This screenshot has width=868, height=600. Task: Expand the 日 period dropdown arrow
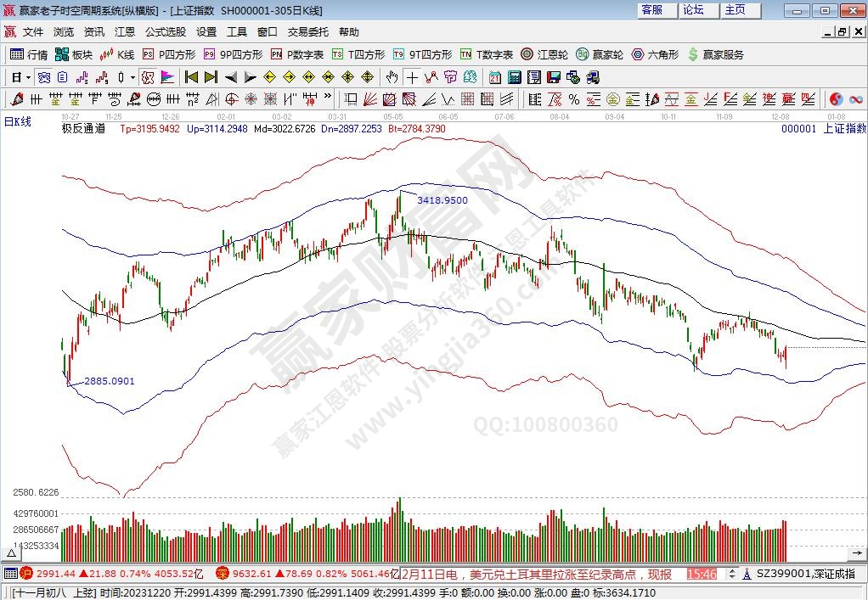(28, 77)
